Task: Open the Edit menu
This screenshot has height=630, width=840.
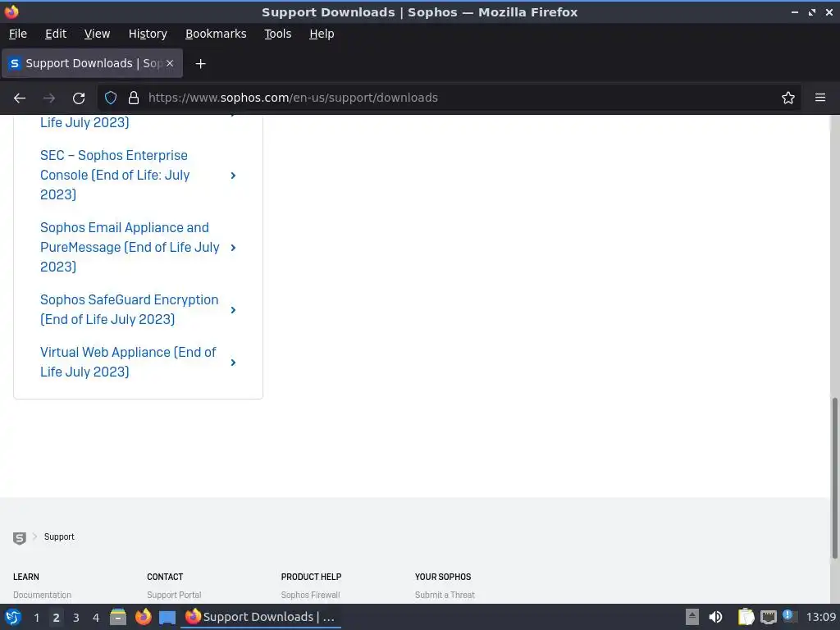Action: tap(56, 34)
